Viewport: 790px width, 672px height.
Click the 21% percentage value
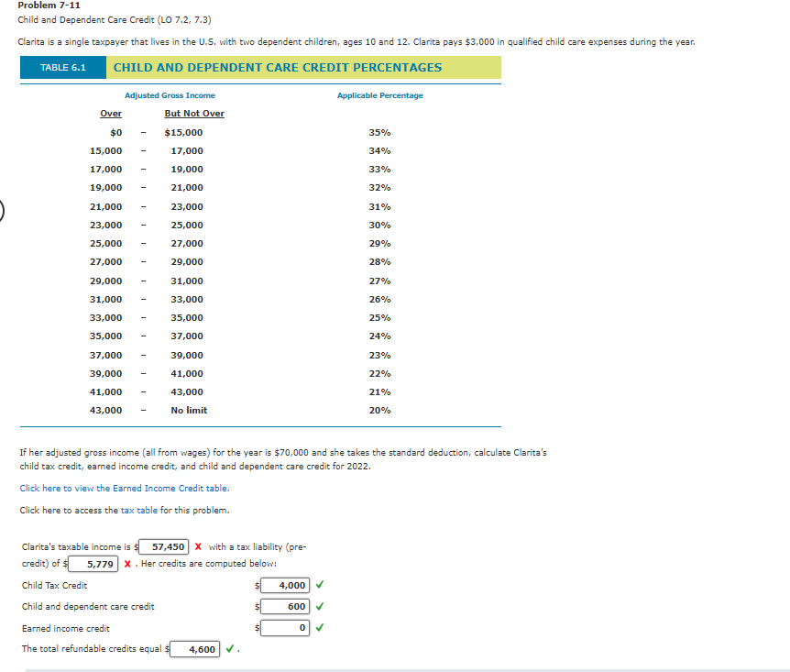(x=380, y=392)
